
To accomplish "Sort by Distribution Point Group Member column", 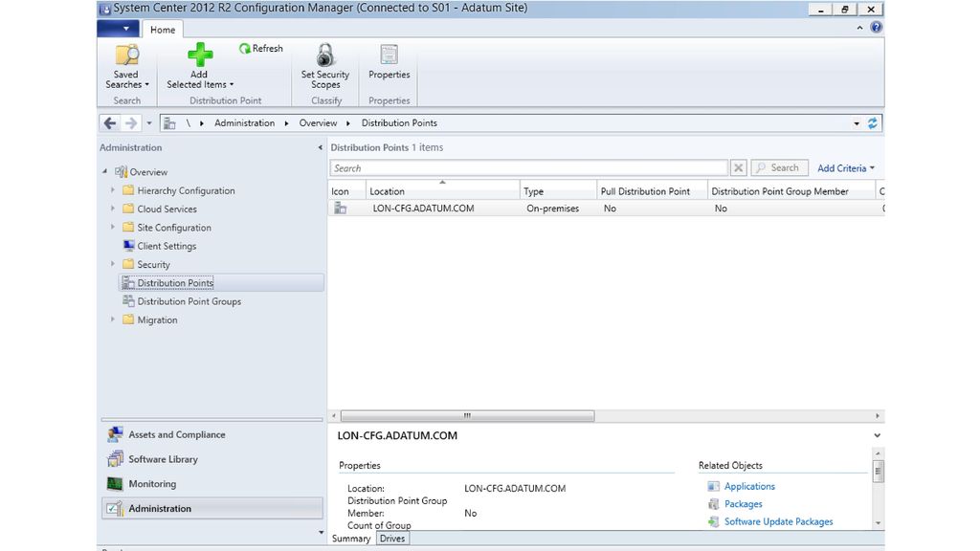I will click(x=791, y=191).
